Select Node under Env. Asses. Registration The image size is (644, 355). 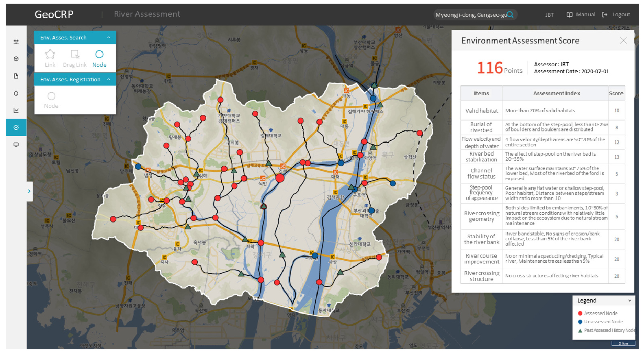(51, 100)
